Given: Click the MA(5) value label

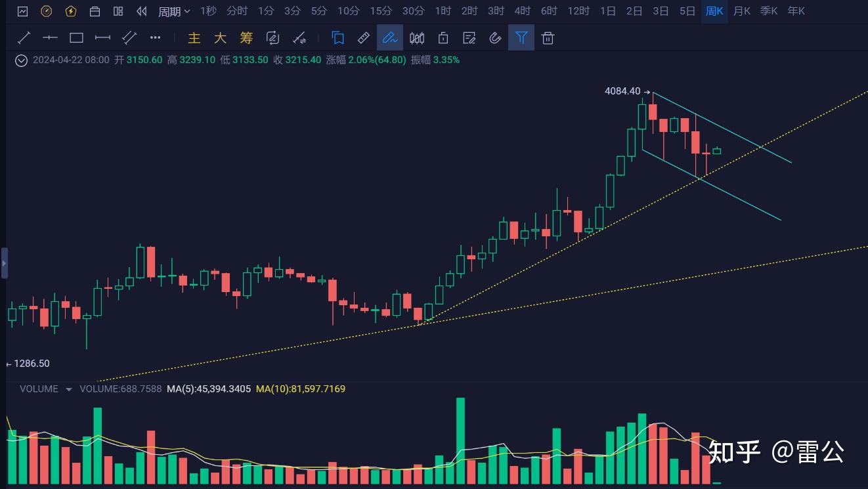Looking at the screenshot, I should (x=209, y=389).
